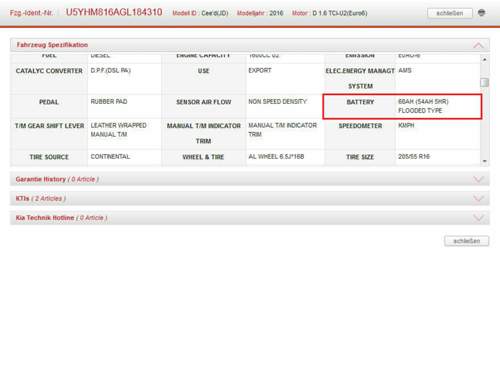Expand the KTIs articles section
The image size is (500, 382).
pyautogui.click(x=478, y=199)
